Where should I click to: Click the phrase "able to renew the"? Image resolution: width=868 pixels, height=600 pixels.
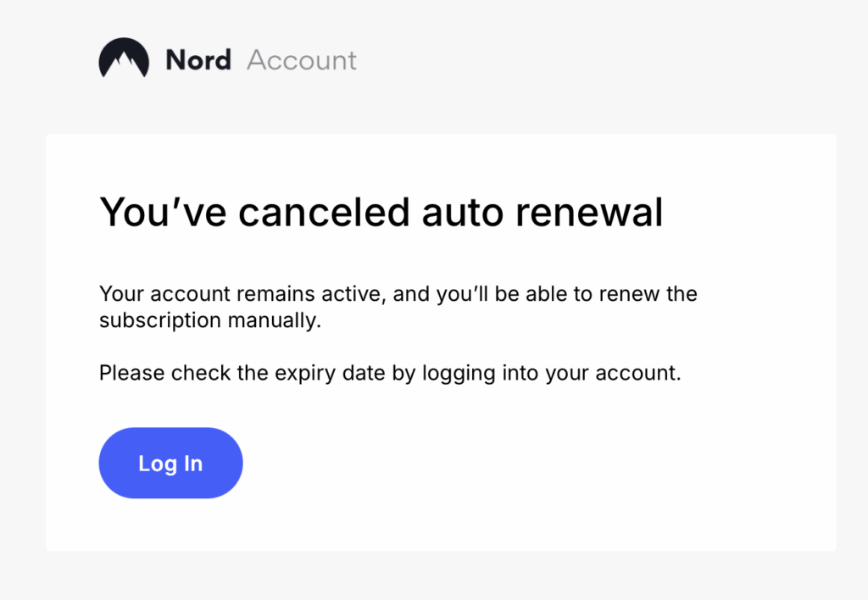click(611, 295)
